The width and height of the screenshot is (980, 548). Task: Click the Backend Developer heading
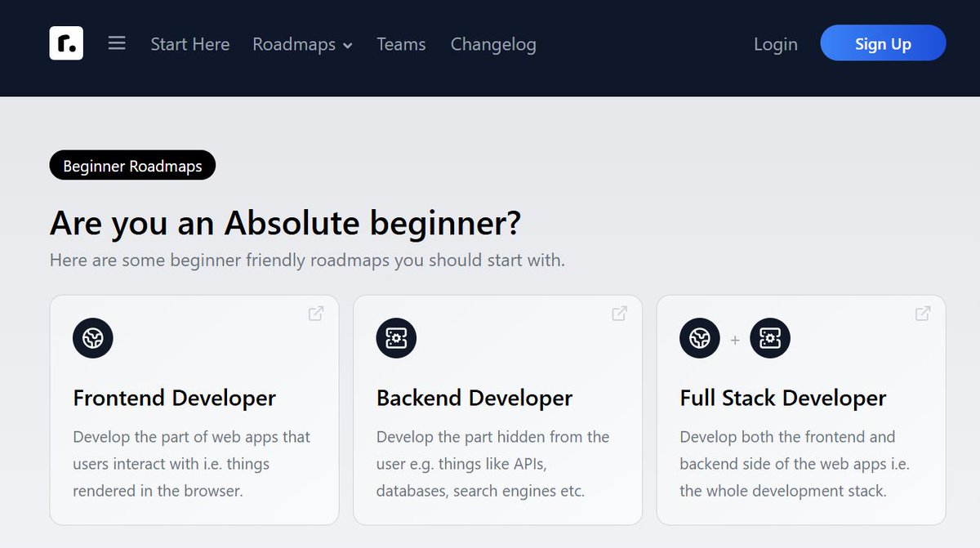click(x=473, y=398)
